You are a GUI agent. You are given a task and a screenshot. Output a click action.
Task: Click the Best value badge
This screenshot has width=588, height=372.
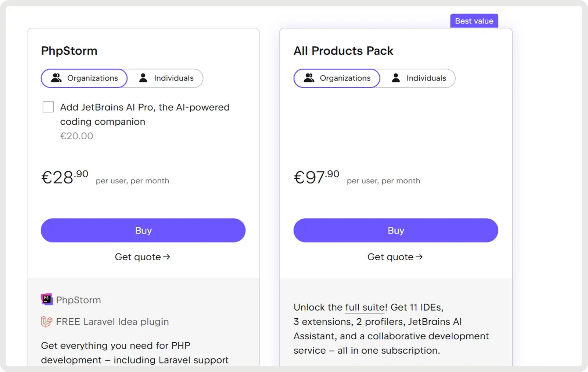474,21
